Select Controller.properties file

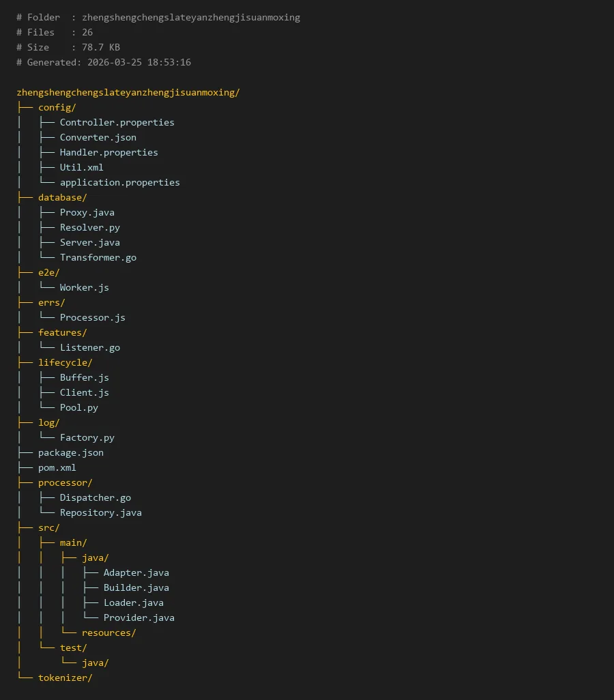(x=117, y=122)
